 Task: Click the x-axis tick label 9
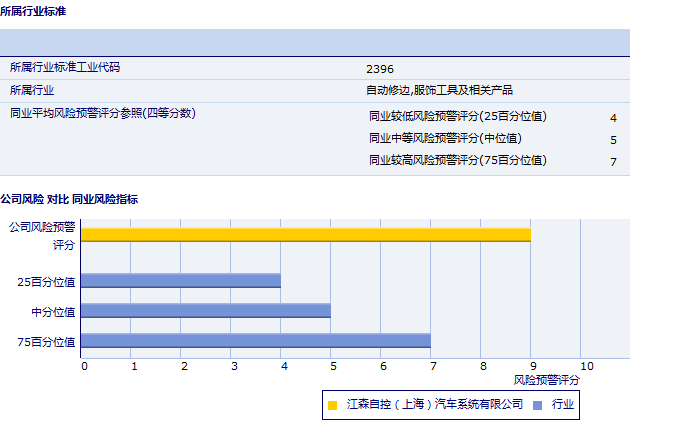pyautogui.click(x=533, y=366)
